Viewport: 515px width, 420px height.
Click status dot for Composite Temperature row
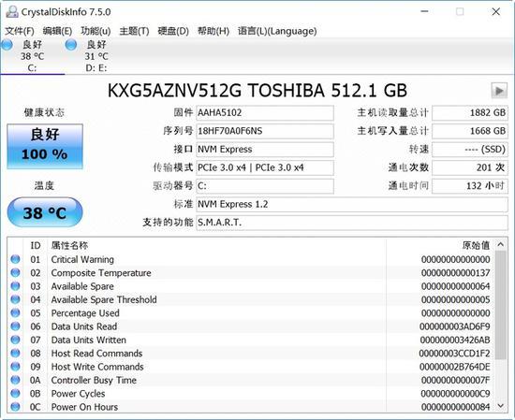(x=15, y=272)
